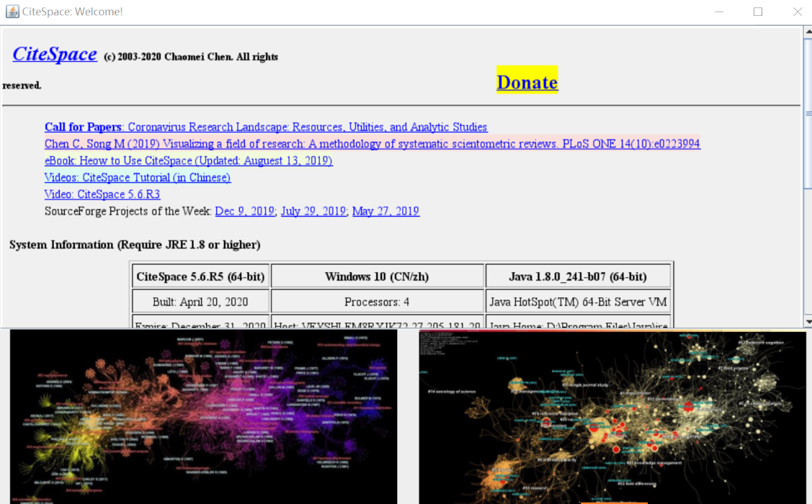812x504 pixels.
Task: Follow the July 29, 2019 SourceForge link
Action: point(313,211)
